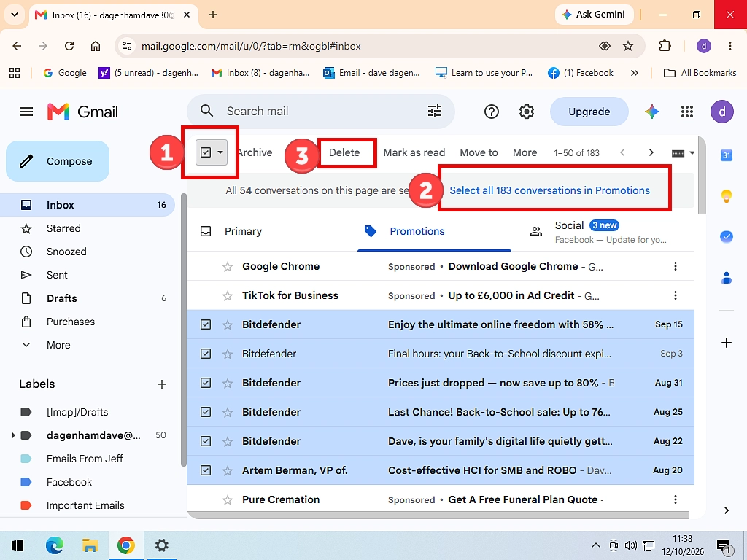
Task: Get add-ons plus icon in side panel
Action: (727, 343)
